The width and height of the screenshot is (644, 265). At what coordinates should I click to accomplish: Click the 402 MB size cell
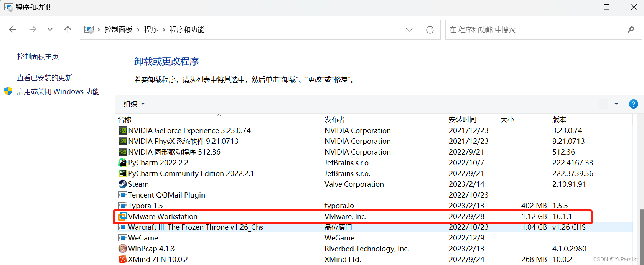[534, 206]
